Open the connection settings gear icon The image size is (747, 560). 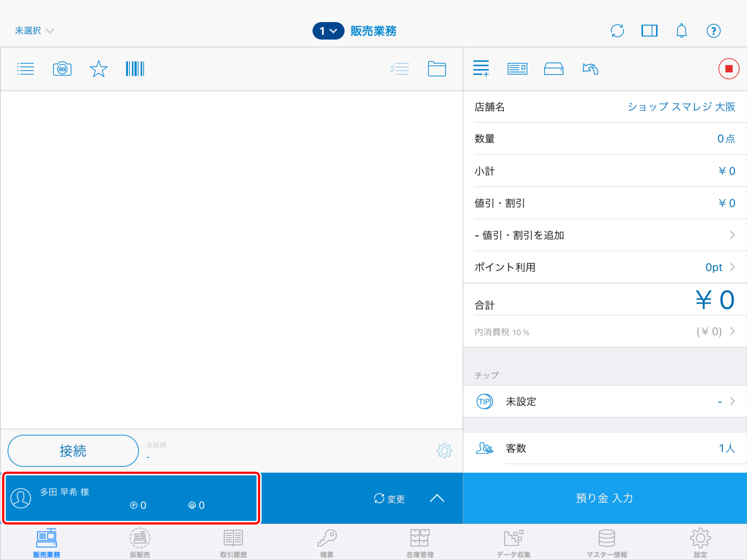(x=444, y=451)
